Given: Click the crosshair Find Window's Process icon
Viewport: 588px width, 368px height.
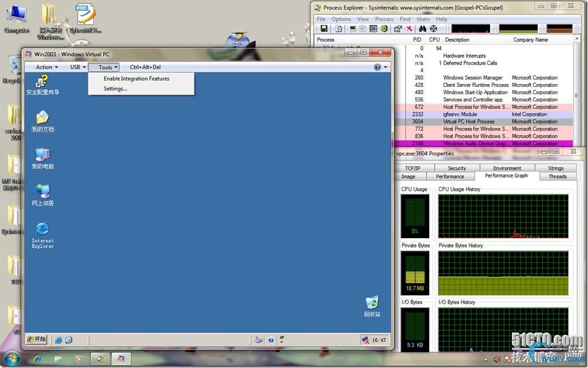Looking at the screenshot, I should point(434,29).
